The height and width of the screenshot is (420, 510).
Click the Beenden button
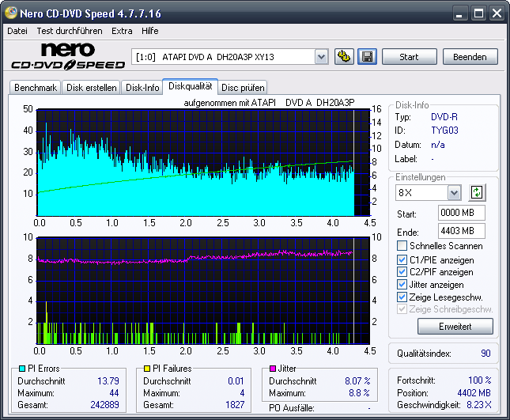pyautogui.click(x=470, y=57)
